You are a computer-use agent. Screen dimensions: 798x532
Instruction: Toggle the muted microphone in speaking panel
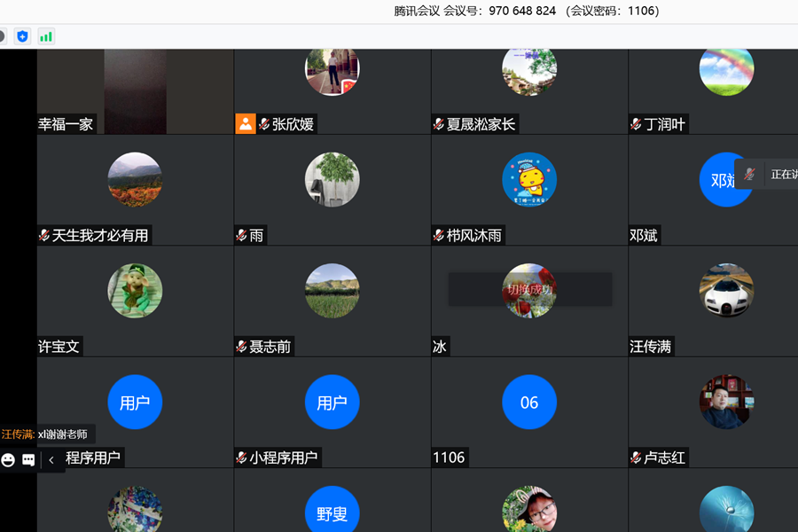(749, 174)
